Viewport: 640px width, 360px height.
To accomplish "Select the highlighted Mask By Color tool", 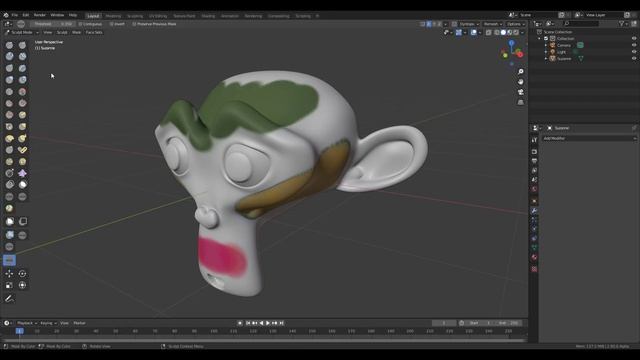I will click(9, 260).
